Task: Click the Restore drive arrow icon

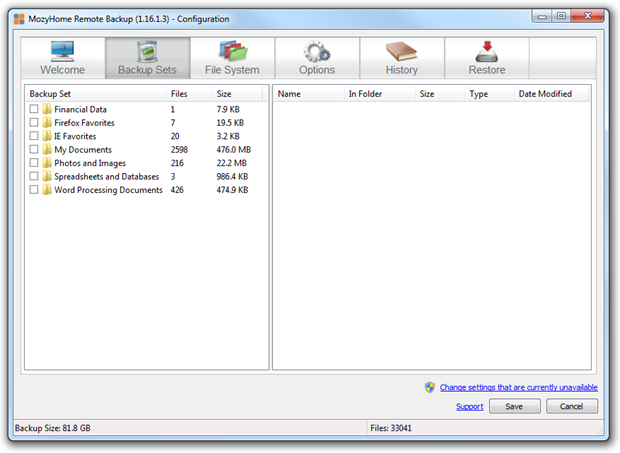Action: click(487, 51)
